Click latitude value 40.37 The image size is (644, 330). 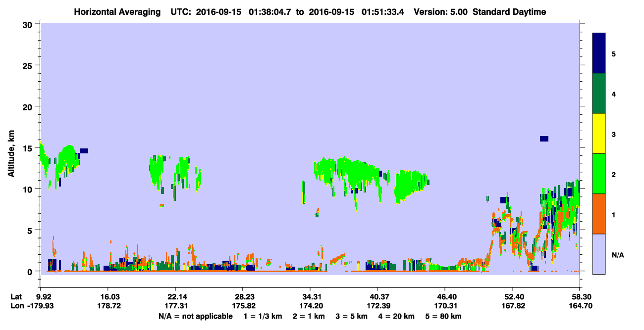click(x=377, y=297)
